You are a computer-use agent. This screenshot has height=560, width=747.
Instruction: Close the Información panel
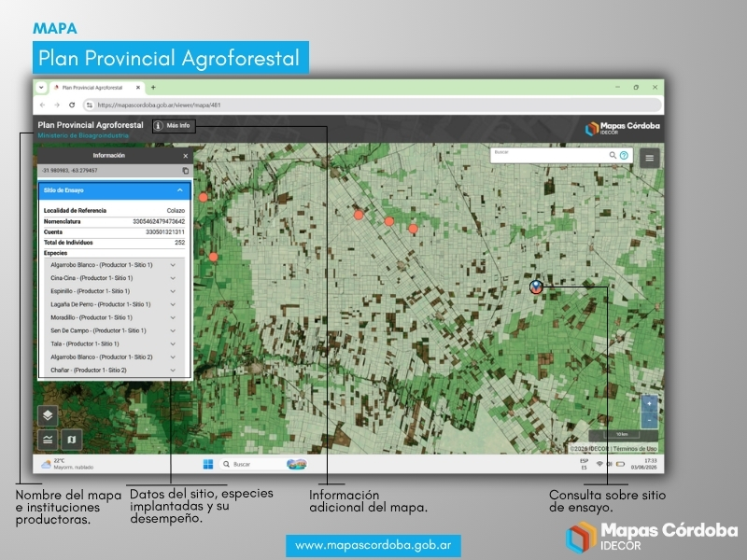(185, 156)
